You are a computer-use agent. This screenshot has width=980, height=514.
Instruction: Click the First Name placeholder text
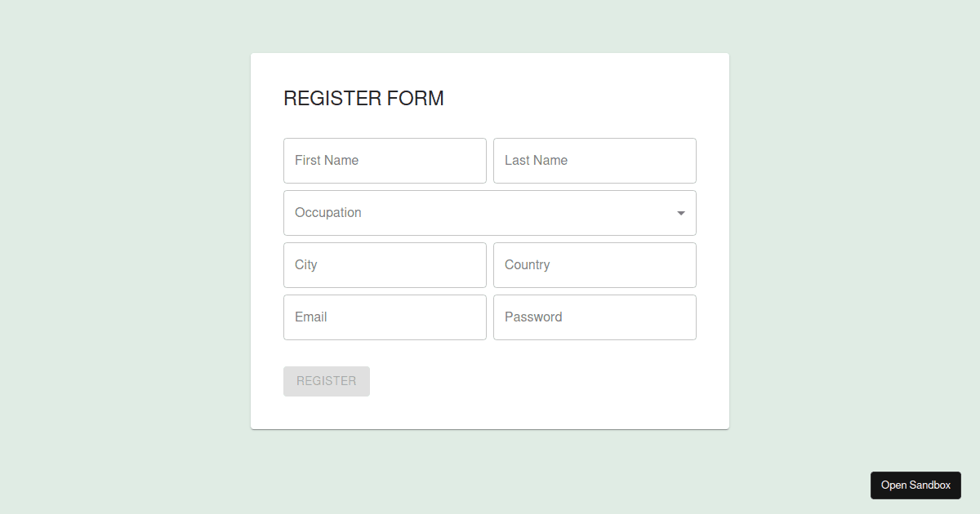pos(326,160)
